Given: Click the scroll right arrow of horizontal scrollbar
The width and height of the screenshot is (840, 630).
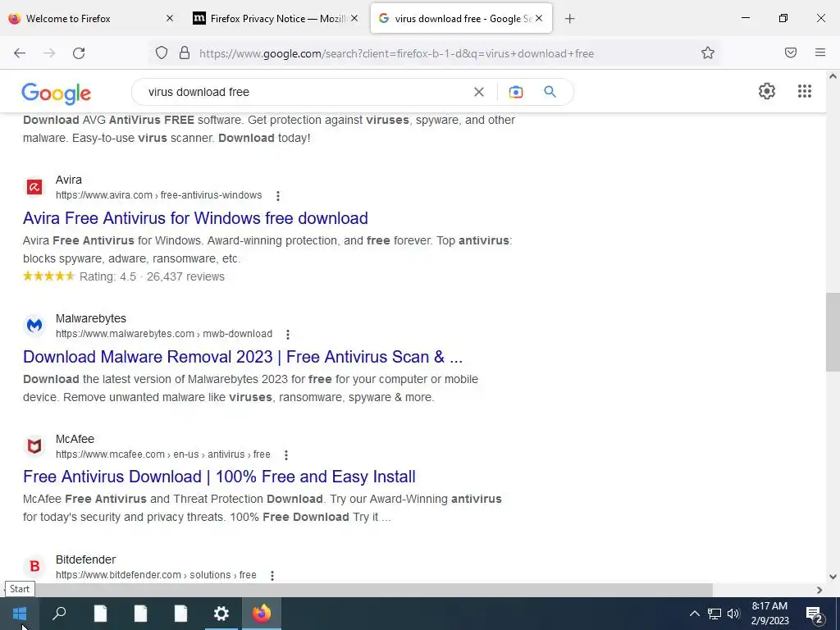Looking at the screenshot, I should (x=819, y=590).
